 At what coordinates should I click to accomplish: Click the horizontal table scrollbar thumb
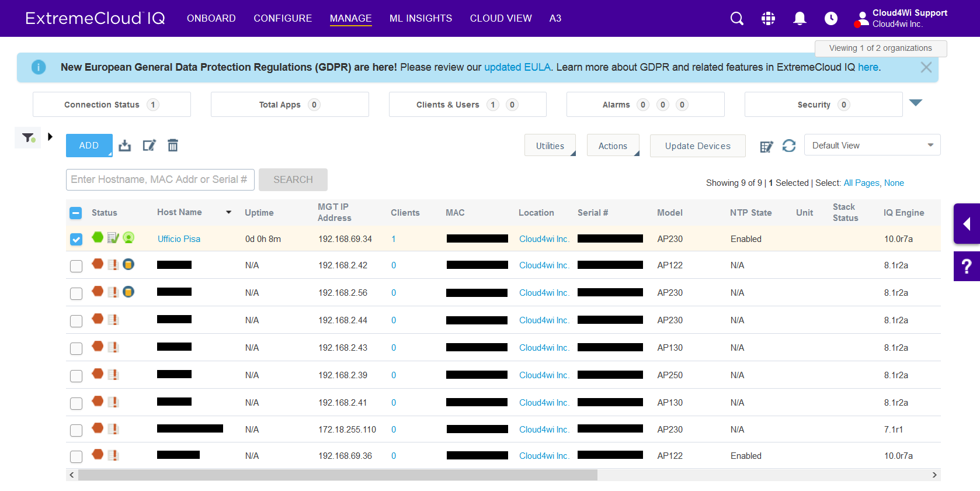(338, 475)
